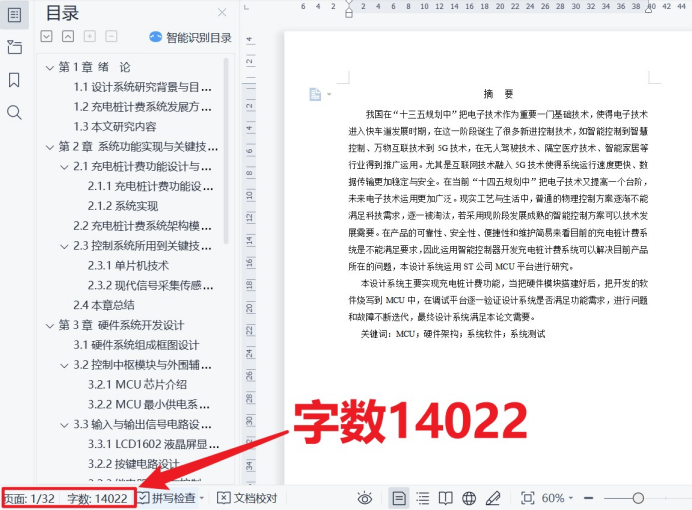The height and width of the screenshot is (510, 692).
Task: Open 2.3.2 现代信号采集传感 heading
Action: [x=150, y=285]
